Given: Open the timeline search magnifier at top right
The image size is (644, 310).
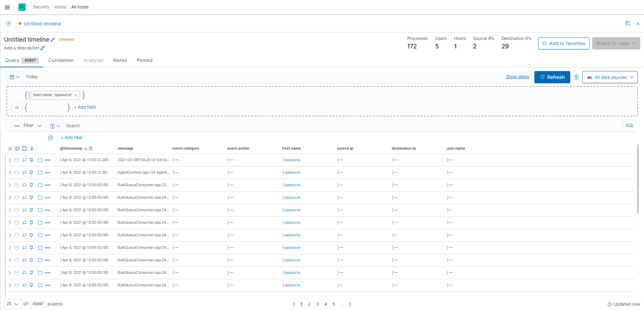Looking at the screenshot, I should [628, 23].
